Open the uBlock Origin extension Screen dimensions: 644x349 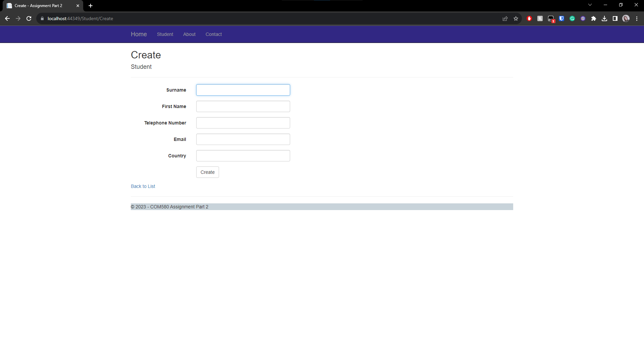tap(529, 18)
